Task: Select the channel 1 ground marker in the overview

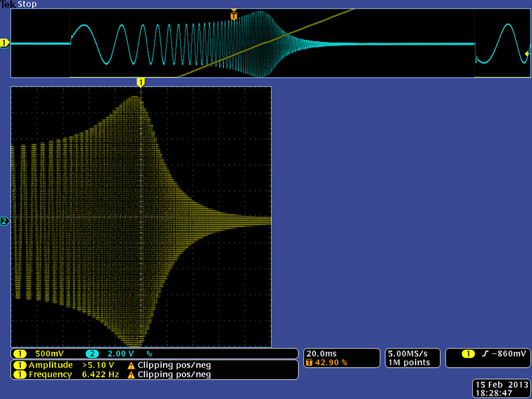Action: pos(5,43)
